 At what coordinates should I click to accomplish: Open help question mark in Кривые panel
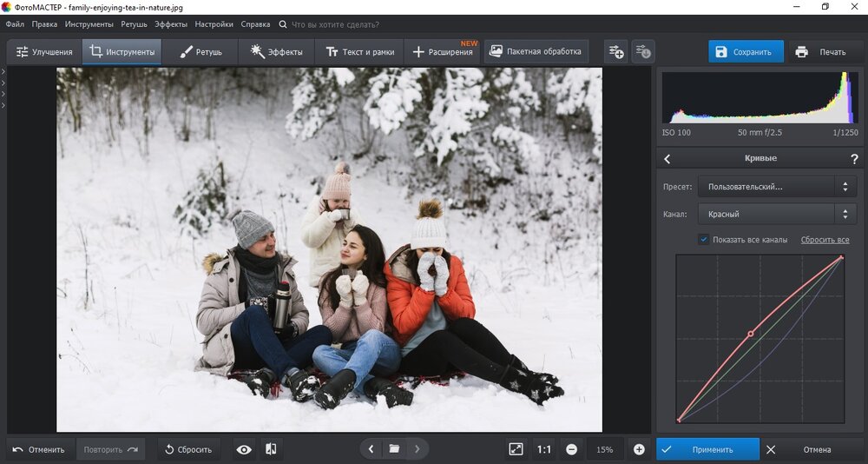[x=854, y=159]
